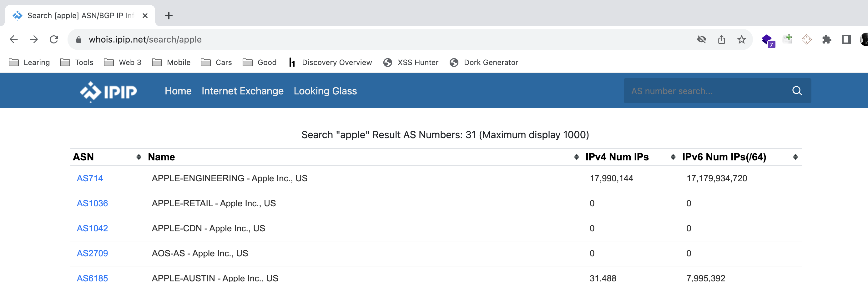Open the Good bookmarks folder
Viewport: 868px width, 282px height.
click(x=260, y=62)
